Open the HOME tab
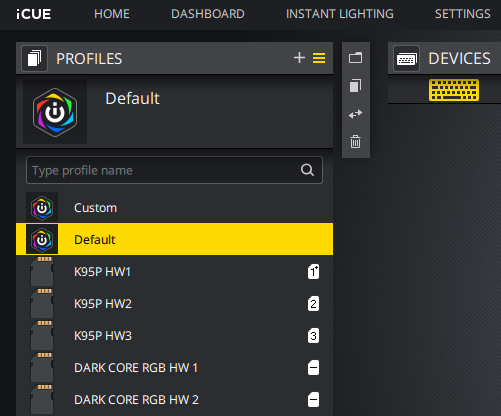This screenshot has height=416, width=501. click(x=112, y=14)
